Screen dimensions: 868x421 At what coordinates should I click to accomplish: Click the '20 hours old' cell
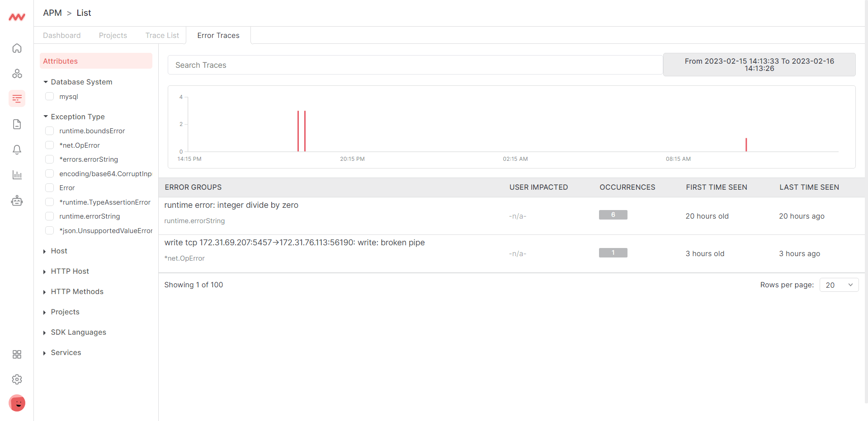point(707,216)
